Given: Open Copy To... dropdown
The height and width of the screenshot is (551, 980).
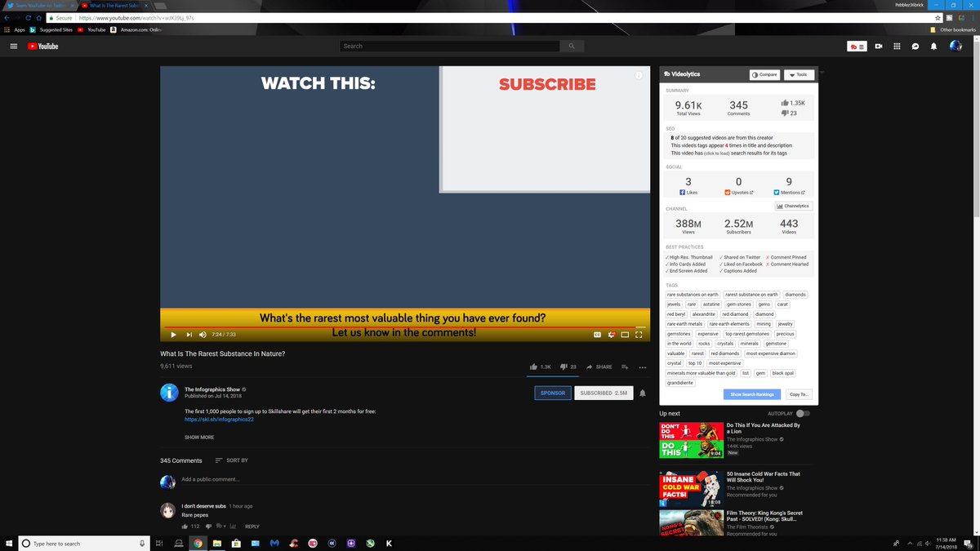Looking at the screenshot, I should [800, 394].
